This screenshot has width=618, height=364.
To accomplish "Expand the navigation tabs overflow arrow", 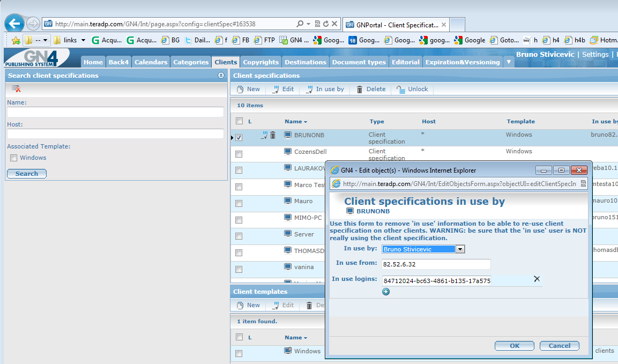I will point(509,62).
